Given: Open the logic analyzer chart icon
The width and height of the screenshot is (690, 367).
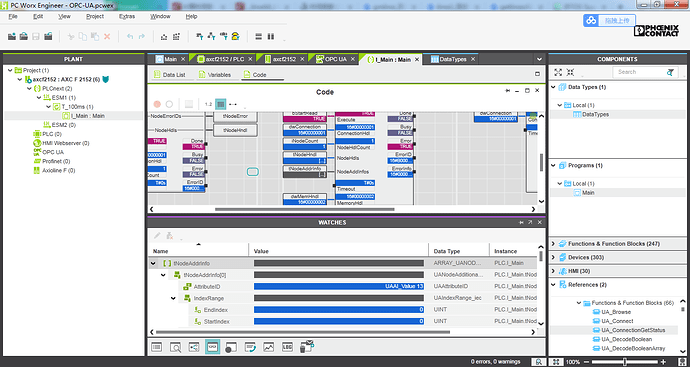Looking at the screenshot, I should coord(268,347).
